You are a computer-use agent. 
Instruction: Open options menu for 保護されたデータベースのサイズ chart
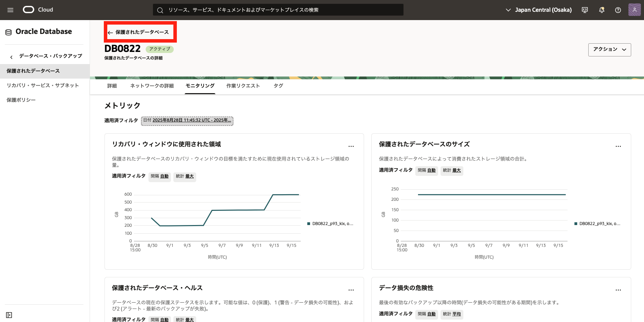pyautogui.click(x=618, y=146)
